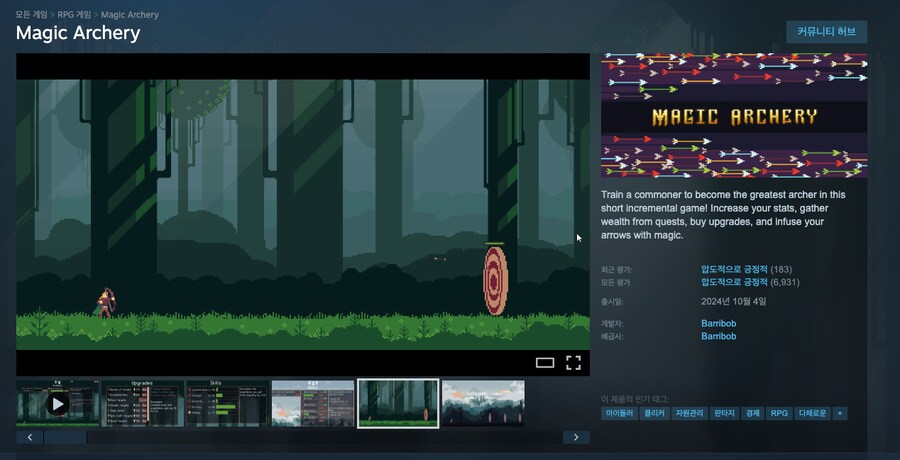Screen dimensions: 900x460
Task: Select the snowy mountain screenshot thumbnail
Action: tap(483, 403)
